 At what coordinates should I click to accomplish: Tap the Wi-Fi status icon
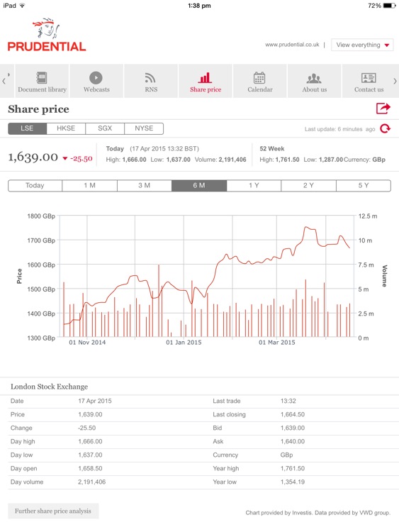[23, 6]
